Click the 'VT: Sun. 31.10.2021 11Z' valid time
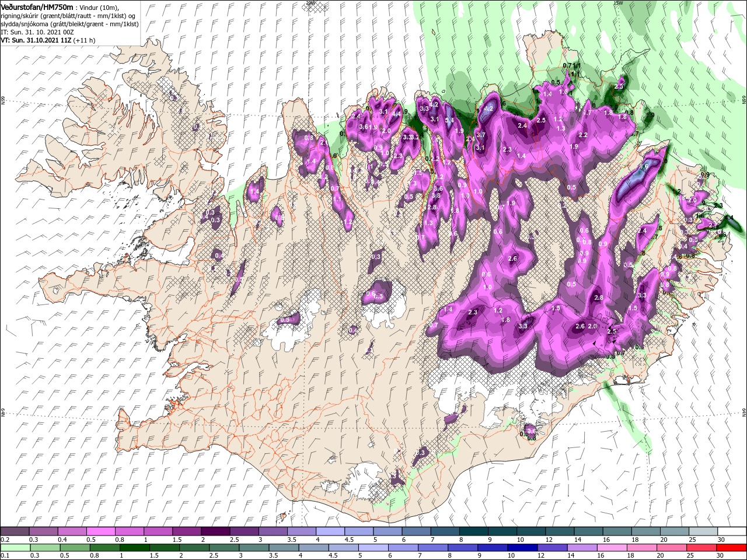747x560 pixels. [36, 40]
